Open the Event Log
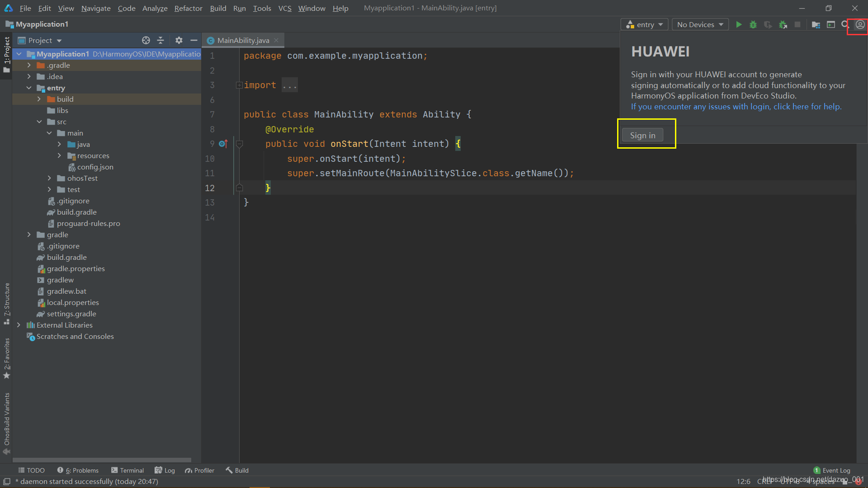868x488 pixels. (x=832, y=470)
